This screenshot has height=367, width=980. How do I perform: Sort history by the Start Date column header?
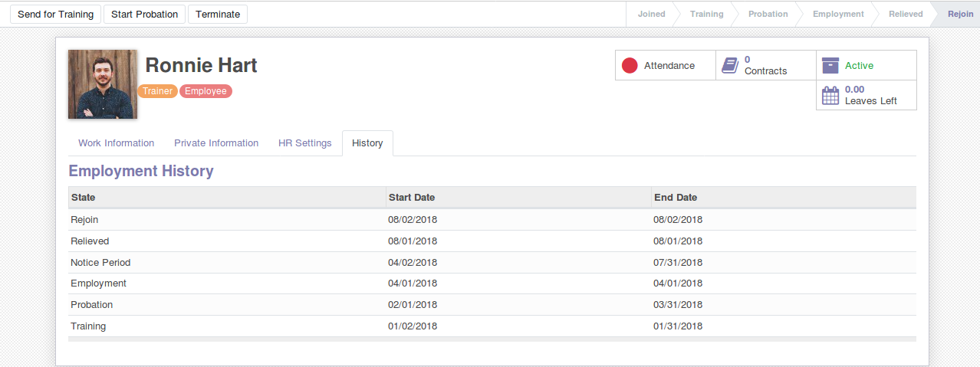518,198
